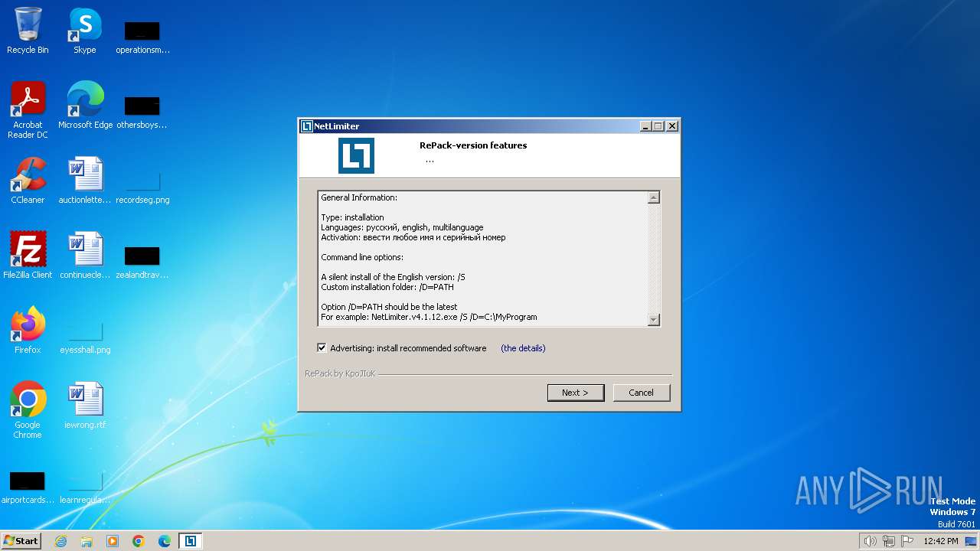
Task: Launch Microsoft Edge desktop shortcut
Action: tap(85, 105)
